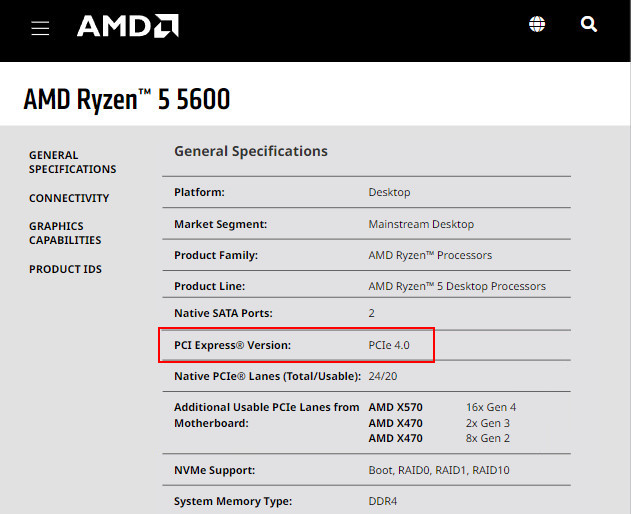Open the Product IDs section link
This screenshot has width=631, height=514.
tap(65, 269)
